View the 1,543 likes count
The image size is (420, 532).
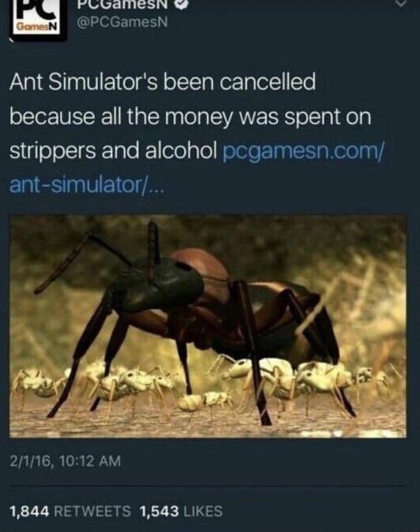pyautogui.click(x=159, y=511)
